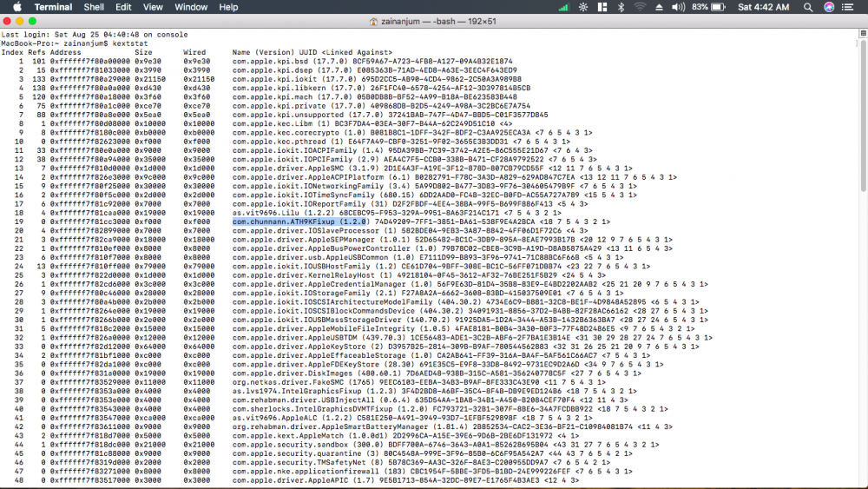This screenshot has width=868, height=489.
Task: Click com.apple.nke.applicationfirewall (183) entry
Action: (432, 472)
